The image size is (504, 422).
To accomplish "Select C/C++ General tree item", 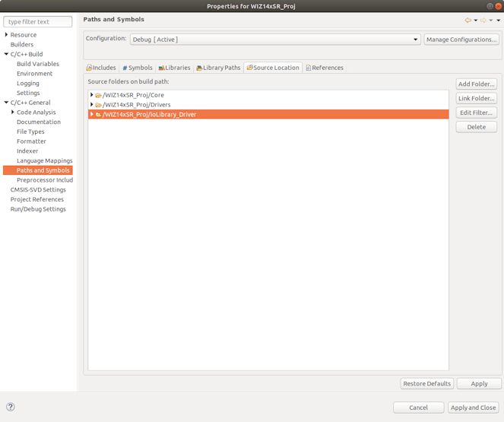I will (x=30, y=103).
